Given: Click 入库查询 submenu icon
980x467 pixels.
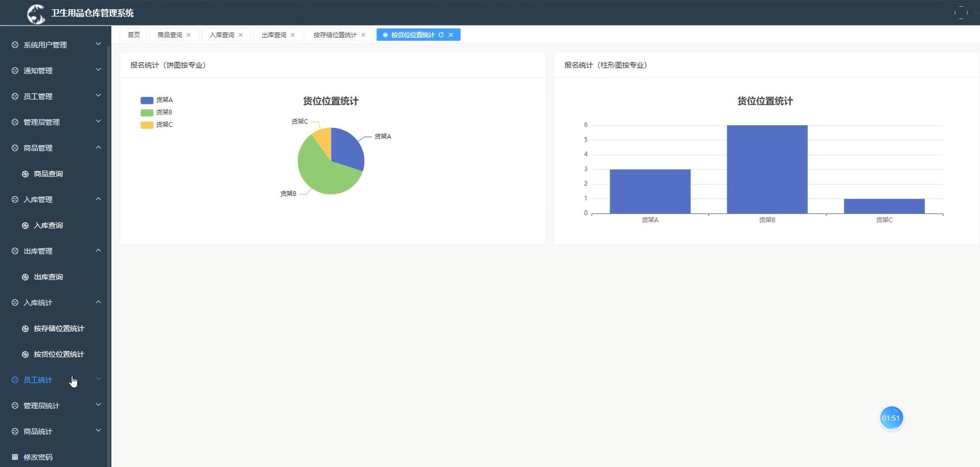Looking at the screenshot, I should (x=25, y=225).
